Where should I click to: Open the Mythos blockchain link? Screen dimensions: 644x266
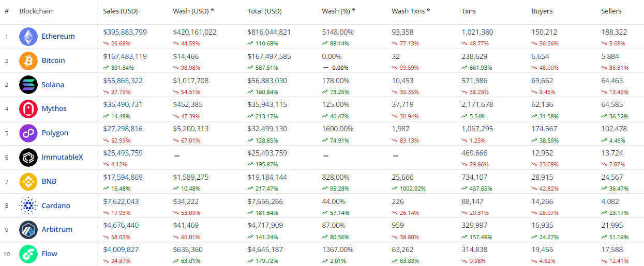pyautogui.click(x=54, y=109)
